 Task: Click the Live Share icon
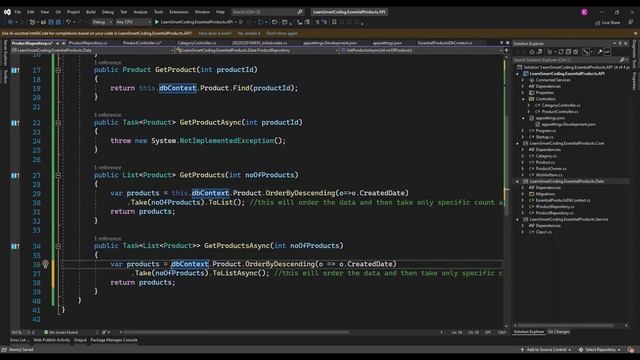[598, 22]
